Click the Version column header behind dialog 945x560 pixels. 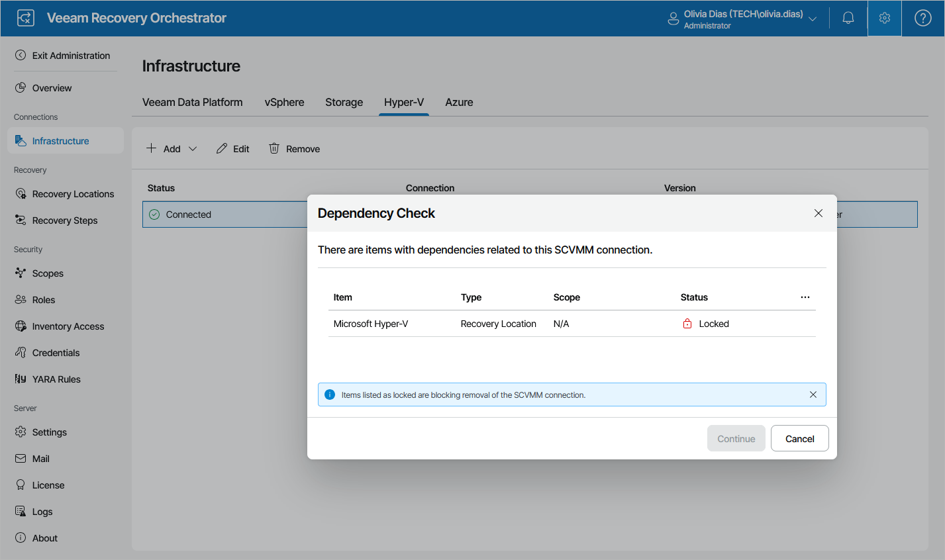[680, 188]
